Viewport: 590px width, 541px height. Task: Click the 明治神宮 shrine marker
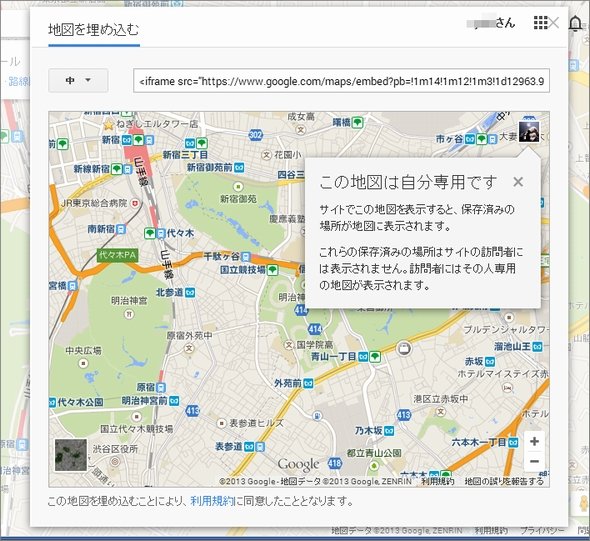129,314
